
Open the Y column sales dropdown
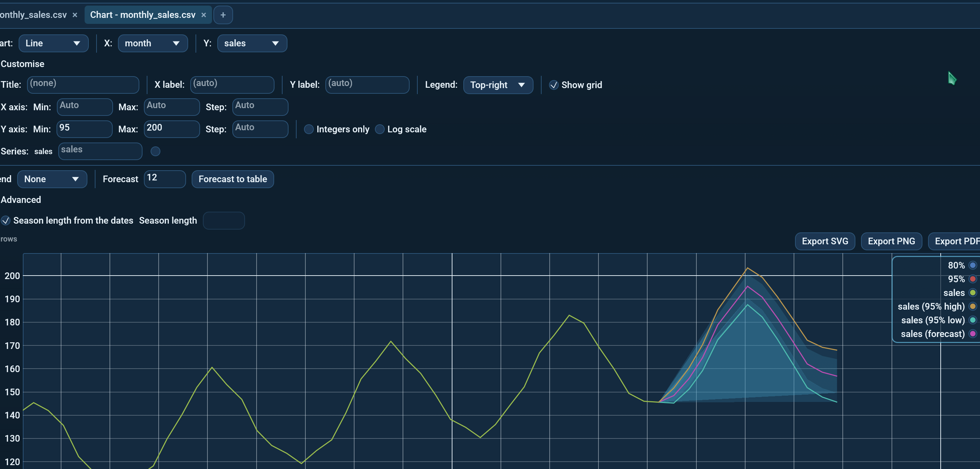252,44
